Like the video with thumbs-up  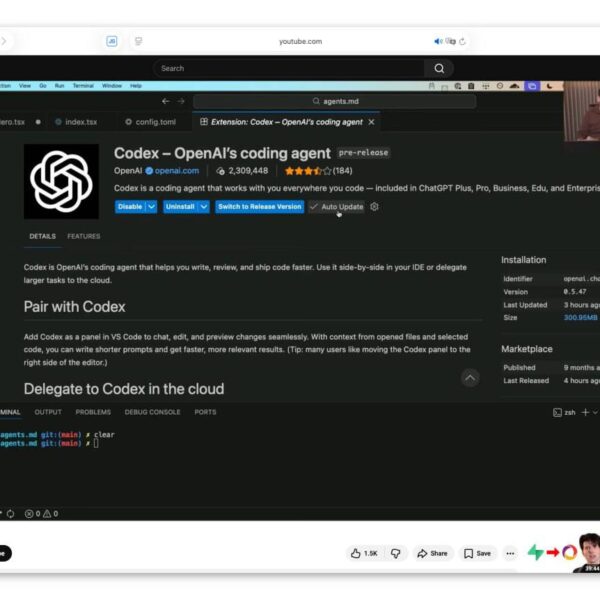364,553
